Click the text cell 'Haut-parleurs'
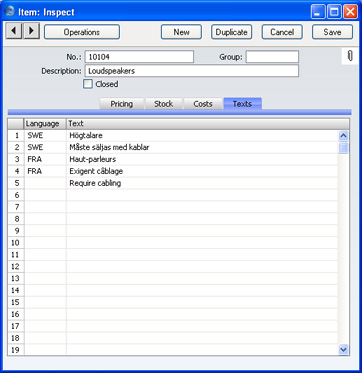The width and height of the screenshot is (362, 373). coord(202,159)
